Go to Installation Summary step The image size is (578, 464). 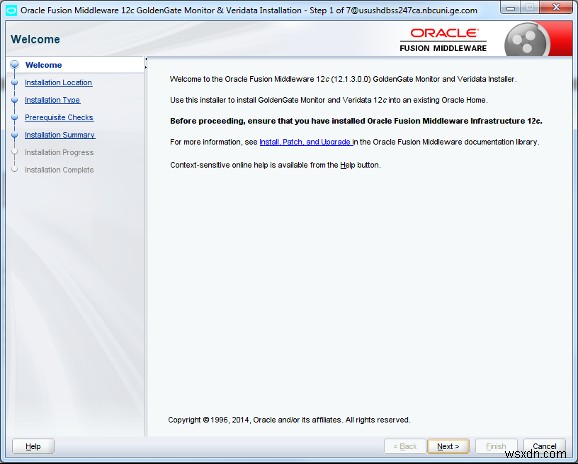(60, 135)
